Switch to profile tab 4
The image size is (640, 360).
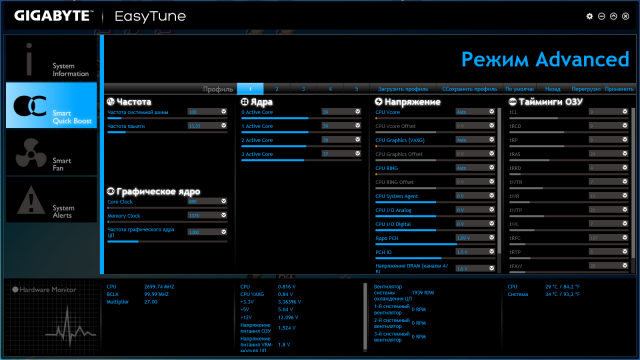click(330, 89)
